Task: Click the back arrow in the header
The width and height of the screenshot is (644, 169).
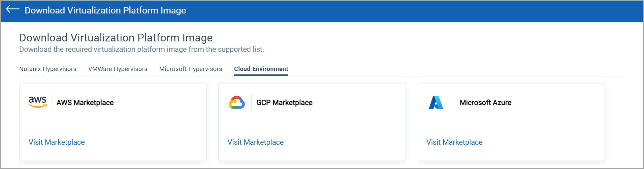Action: click(13, 9)
